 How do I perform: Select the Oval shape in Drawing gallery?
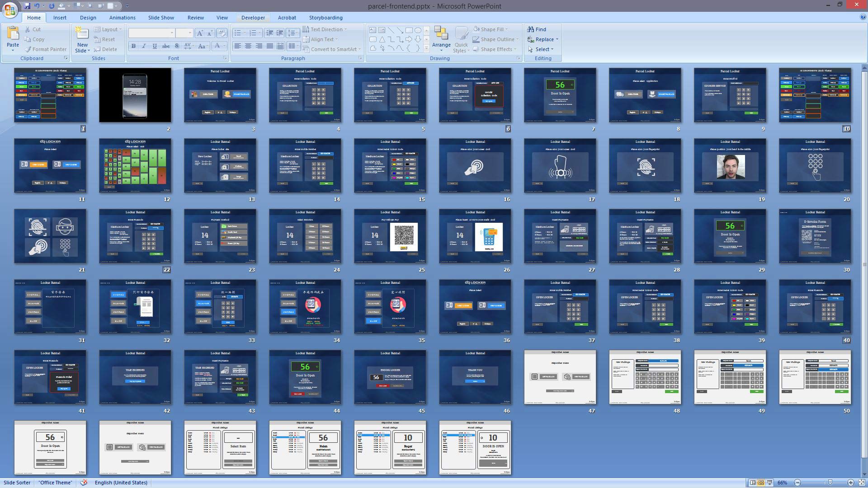click(x=418, y=30)
